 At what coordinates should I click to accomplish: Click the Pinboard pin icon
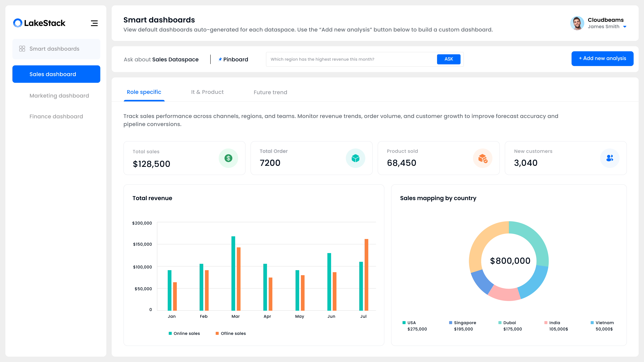point(220,59)
